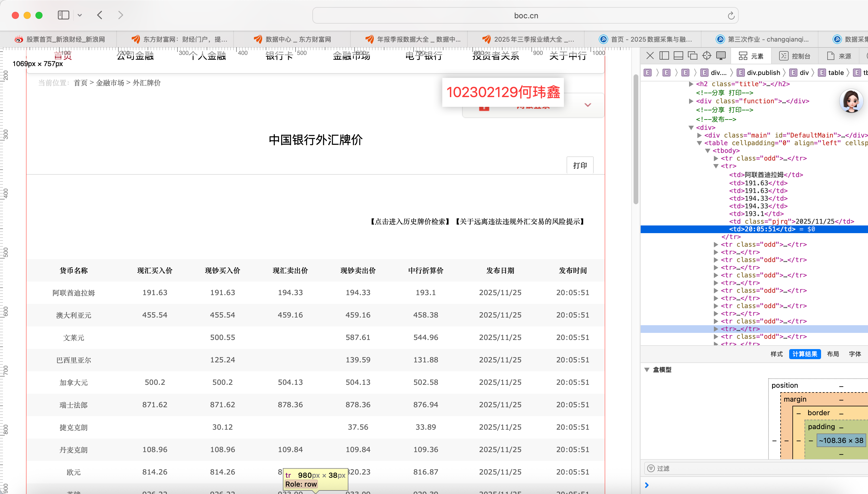Viewport: 868px width, 494px height.
Task: Click the 打印 print button
Action: pyautogui.click(x=580, y=165)
